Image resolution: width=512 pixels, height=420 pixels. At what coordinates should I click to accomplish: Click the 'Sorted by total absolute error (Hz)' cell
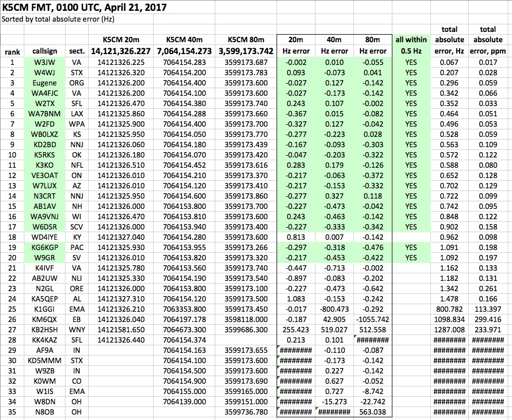coord(58,19)
